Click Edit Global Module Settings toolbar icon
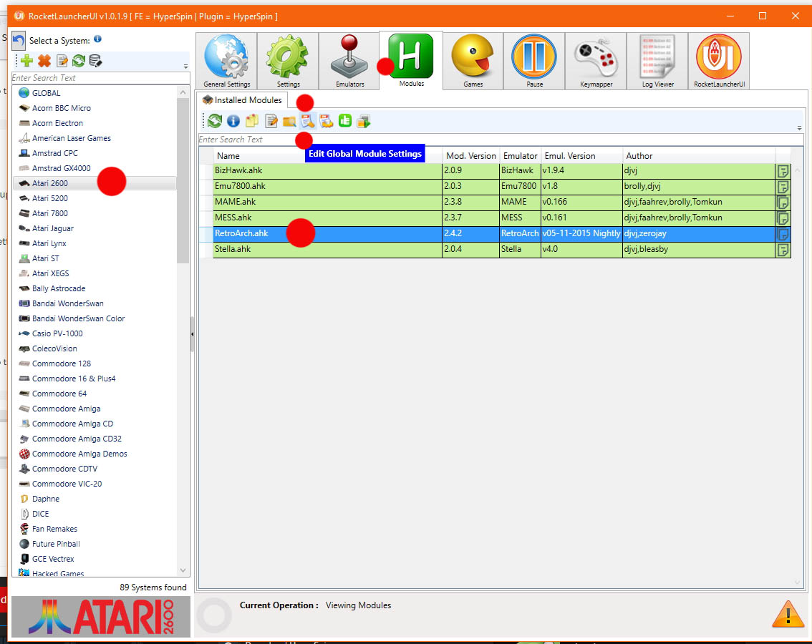 308,122
